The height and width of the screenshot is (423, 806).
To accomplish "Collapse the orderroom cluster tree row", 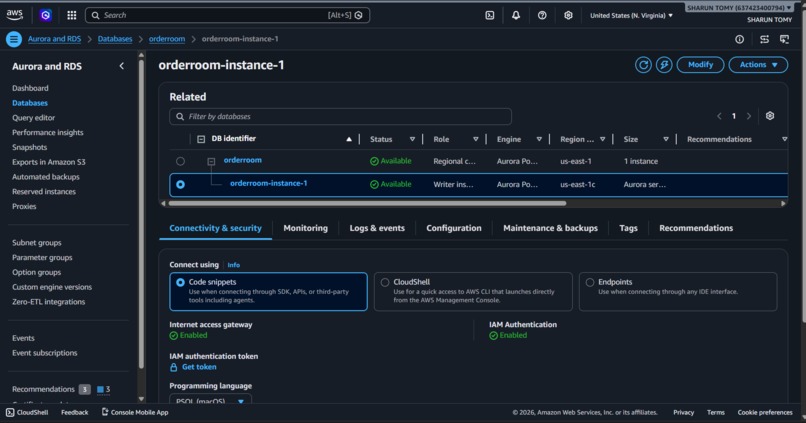I will 211,161.
